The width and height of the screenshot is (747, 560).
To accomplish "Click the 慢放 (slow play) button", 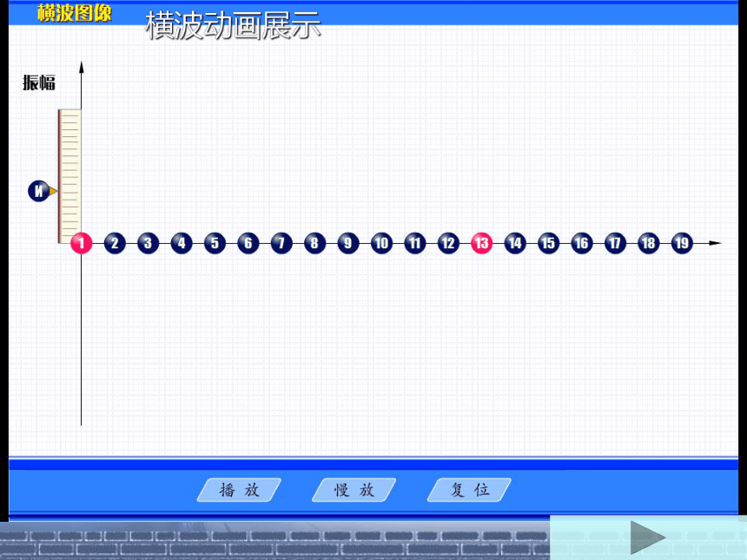I will coord(354,490).
